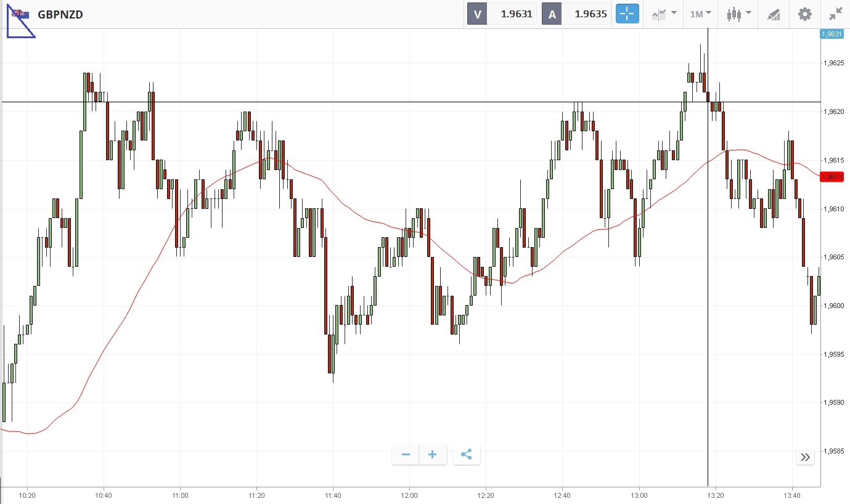850x504 pixels.
Task: Open the chart comparison dropdown
Action: click(664, 14)
